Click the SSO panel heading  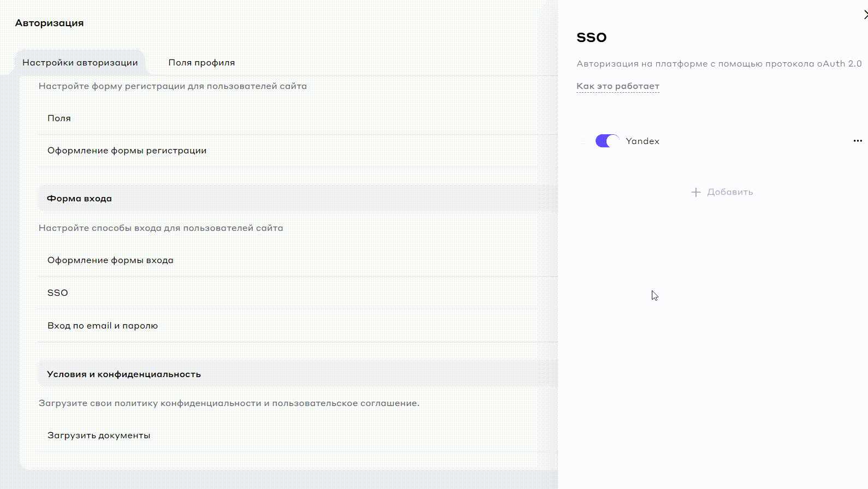click(x=591, y=38)
